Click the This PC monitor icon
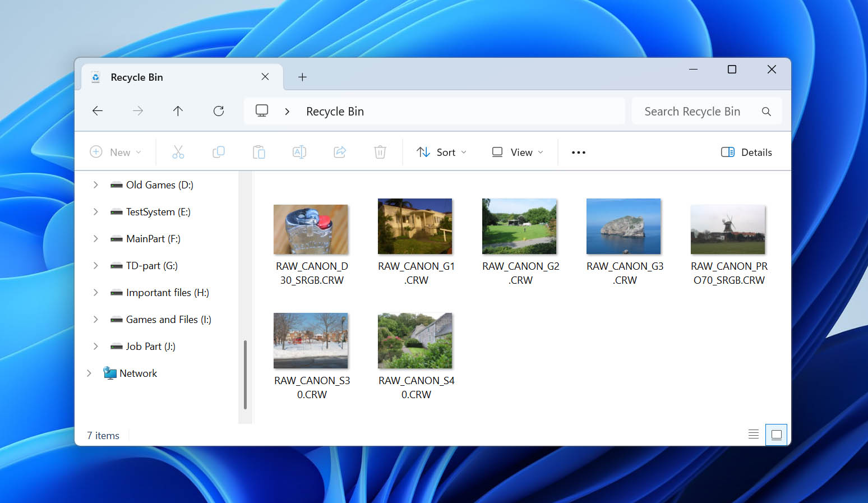Screen dimensions: 868x503 coord(262,111)
